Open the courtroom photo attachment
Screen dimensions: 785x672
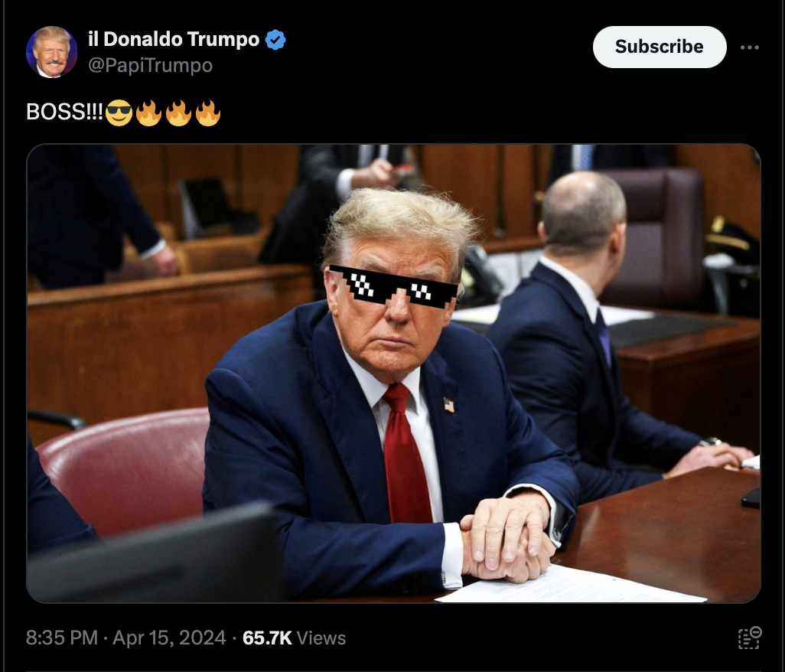click(x=393, y=373)
